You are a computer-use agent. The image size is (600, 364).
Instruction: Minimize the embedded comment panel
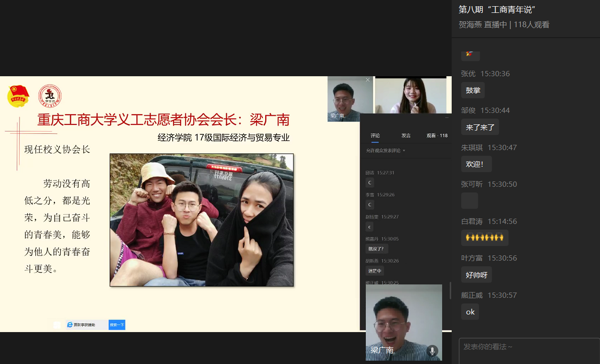click(x=447, y=117)
